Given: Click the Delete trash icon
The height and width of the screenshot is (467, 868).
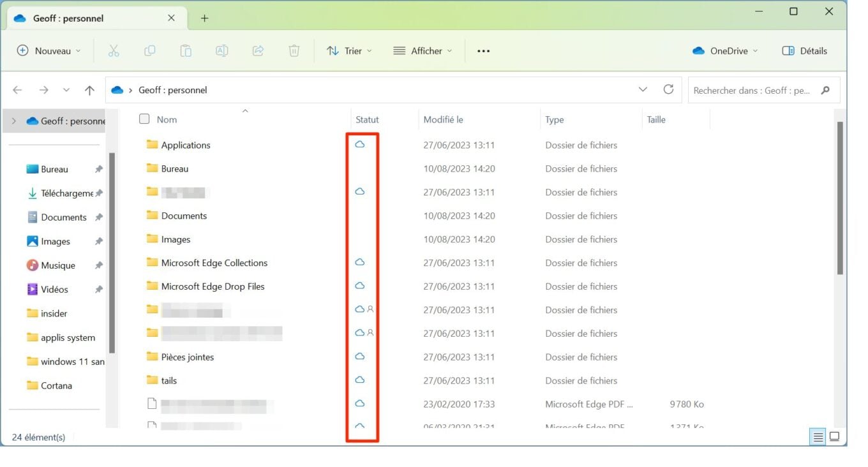Looking at the screenshot, I should (x=294, y=51).
